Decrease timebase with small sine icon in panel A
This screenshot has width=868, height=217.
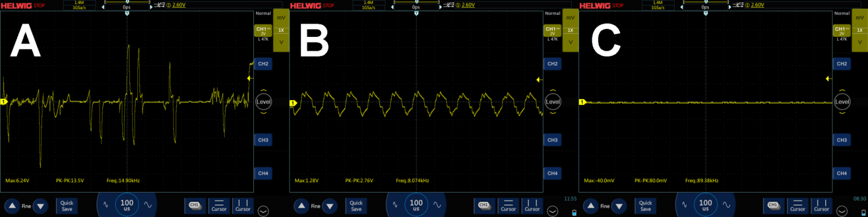(x=106, y=205)
